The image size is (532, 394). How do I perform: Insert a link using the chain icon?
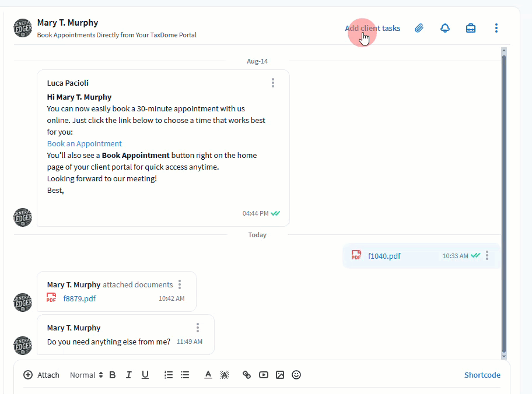click(247, 375)
